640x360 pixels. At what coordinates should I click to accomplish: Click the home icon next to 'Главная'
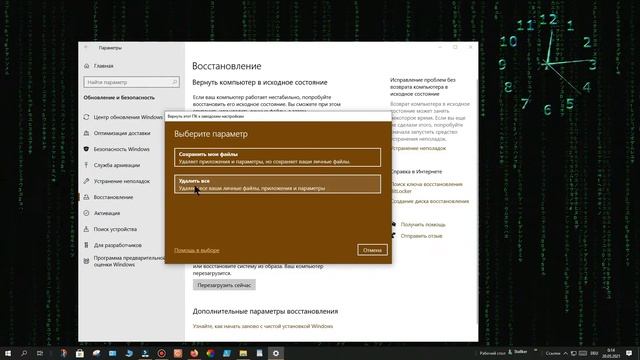pos(86,66)
